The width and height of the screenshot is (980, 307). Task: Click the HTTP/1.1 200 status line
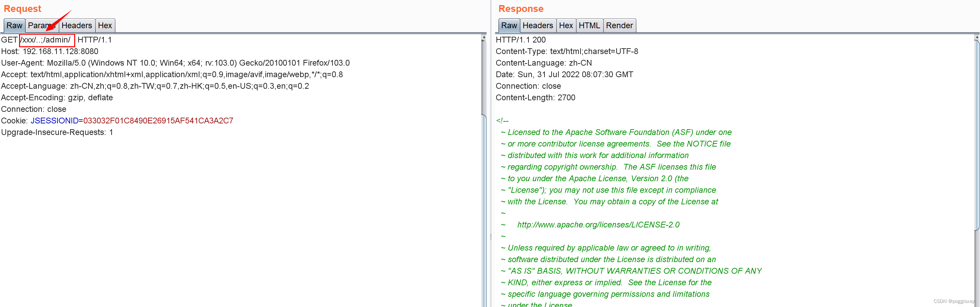[520, 40]
